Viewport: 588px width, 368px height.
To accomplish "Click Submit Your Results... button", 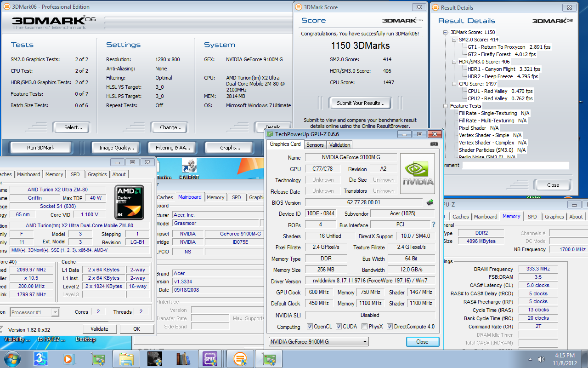I will click(360, 103).
